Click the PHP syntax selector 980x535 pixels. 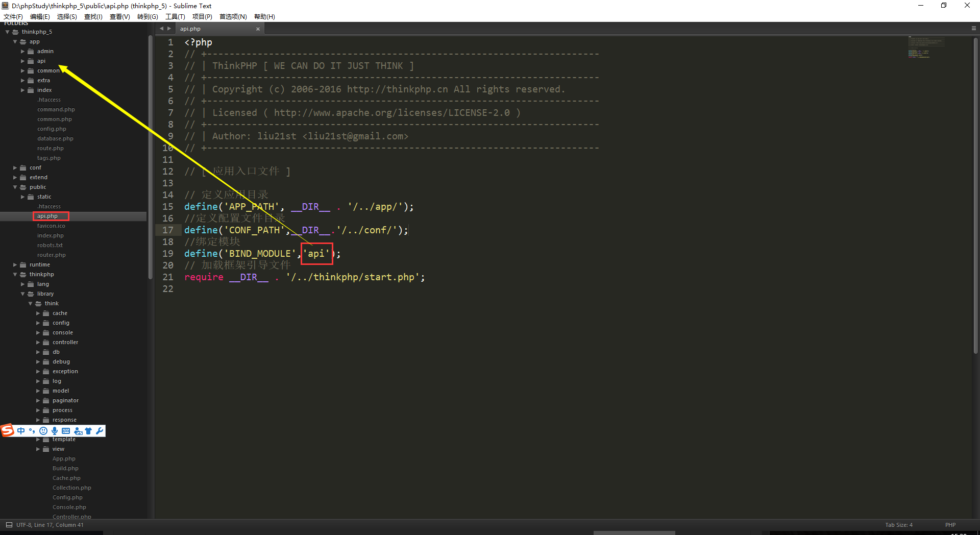(x=950, y=525)
